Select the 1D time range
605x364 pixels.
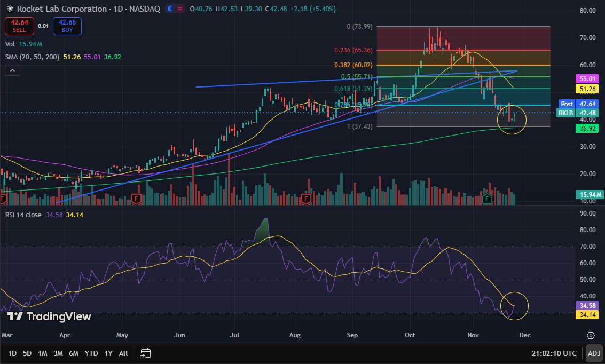coord(12,353)
